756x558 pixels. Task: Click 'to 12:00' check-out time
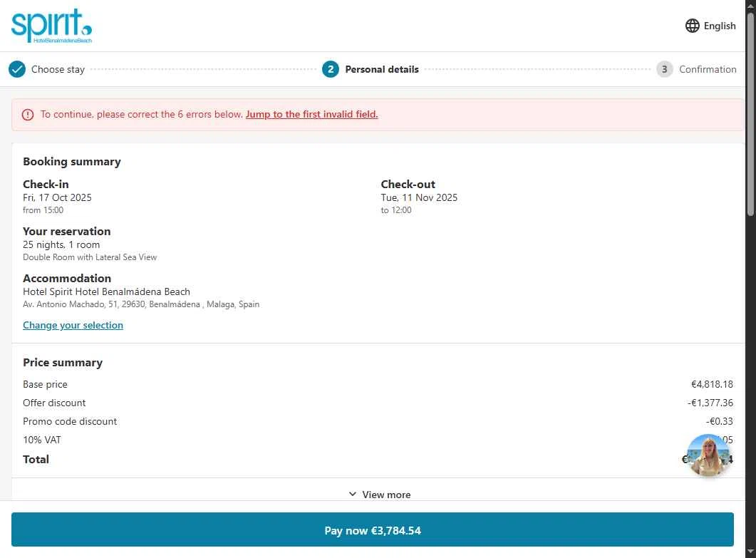(396, 210)
